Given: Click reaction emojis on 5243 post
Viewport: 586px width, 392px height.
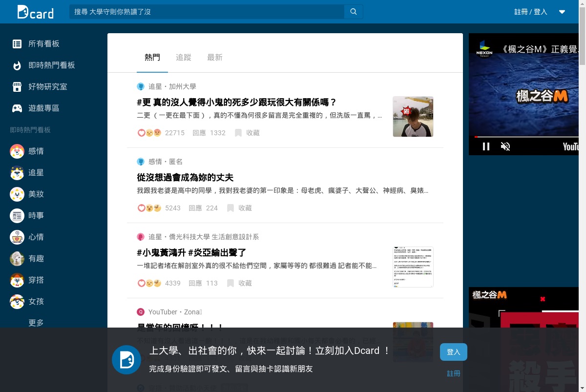Looking at the screenshot, I should click(x=149, y=208).
